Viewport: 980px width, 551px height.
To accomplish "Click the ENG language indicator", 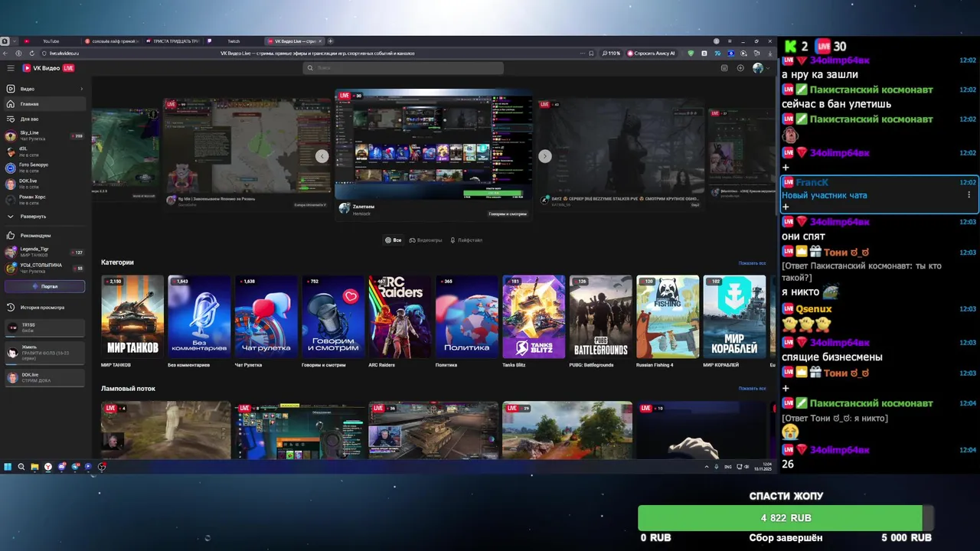I will [728, 467].
